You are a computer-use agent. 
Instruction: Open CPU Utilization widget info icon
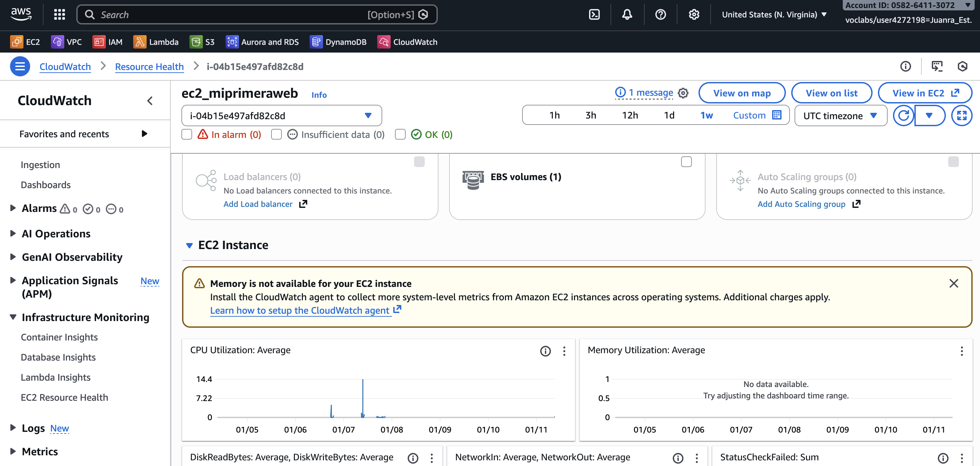point(545,351)
